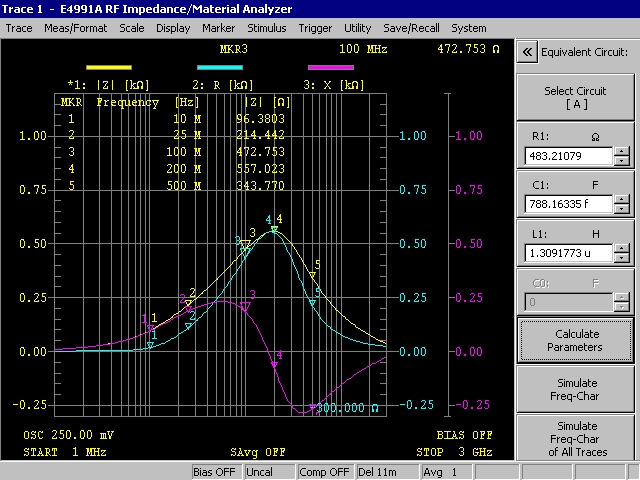The height and width of the screenshot is (480, 640).
Task: Focus the C1 value field 788.16335 f
Action: coord(569,204)
